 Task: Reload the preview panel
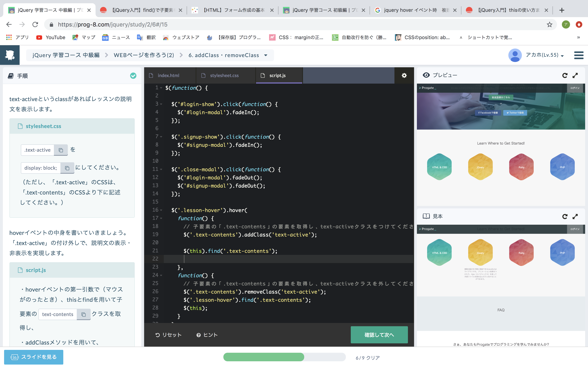point(565,75)
